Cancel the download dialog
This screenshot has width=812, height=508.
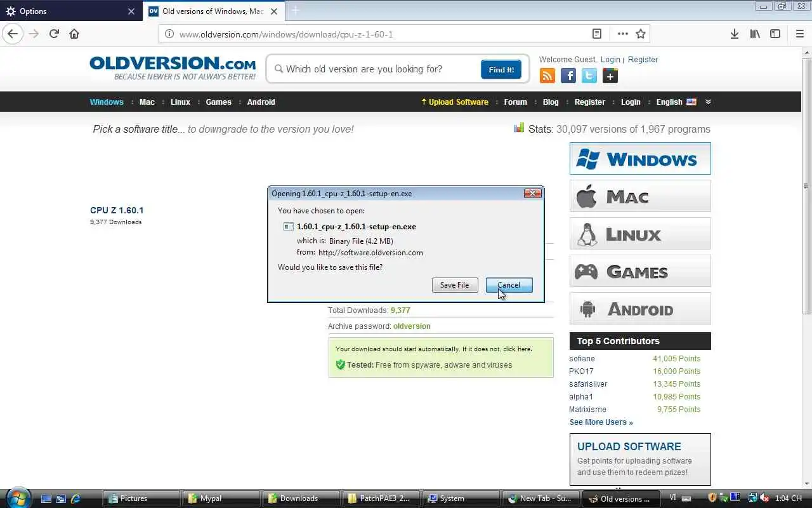[509, 285]
